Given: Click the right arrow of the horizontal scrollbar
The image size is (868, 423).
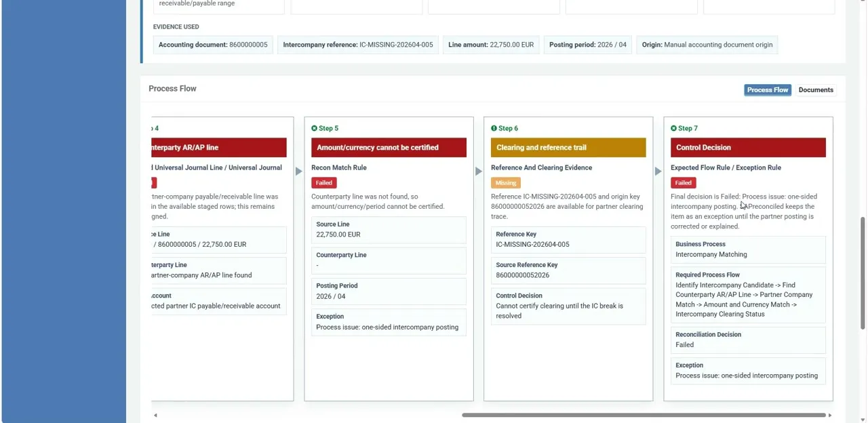Looking at the screenshot, I should (829, 415).
